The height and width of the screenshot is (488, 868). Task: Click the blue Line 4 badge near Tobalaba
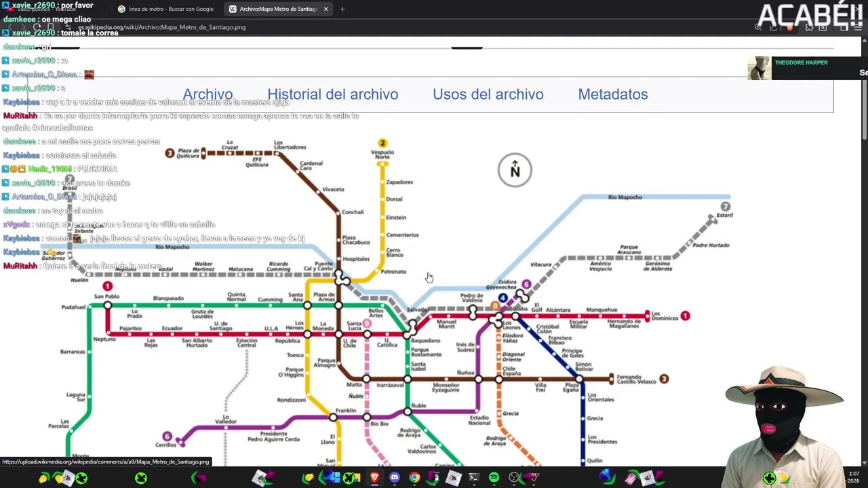point(502,298)
